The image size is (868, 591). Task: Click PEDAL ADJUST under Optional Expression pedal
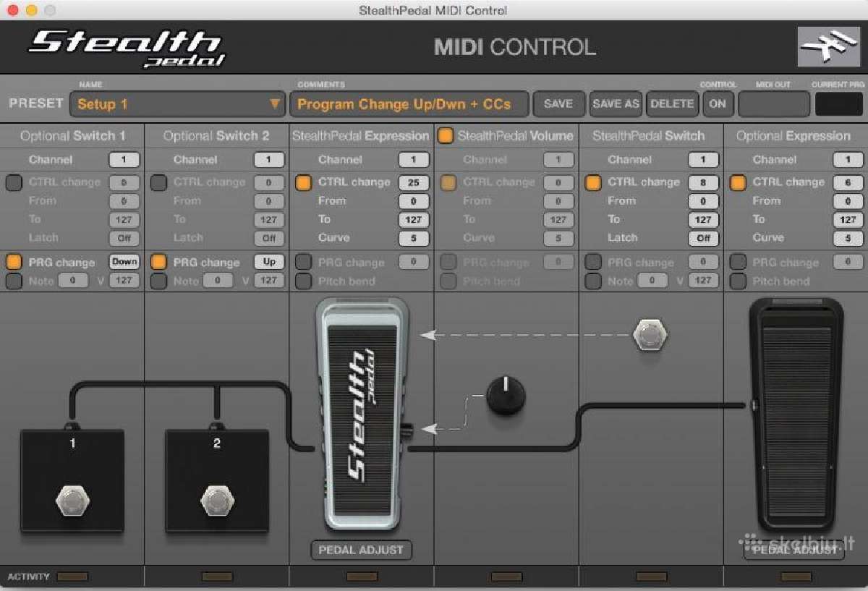click(x=794, y=550)
